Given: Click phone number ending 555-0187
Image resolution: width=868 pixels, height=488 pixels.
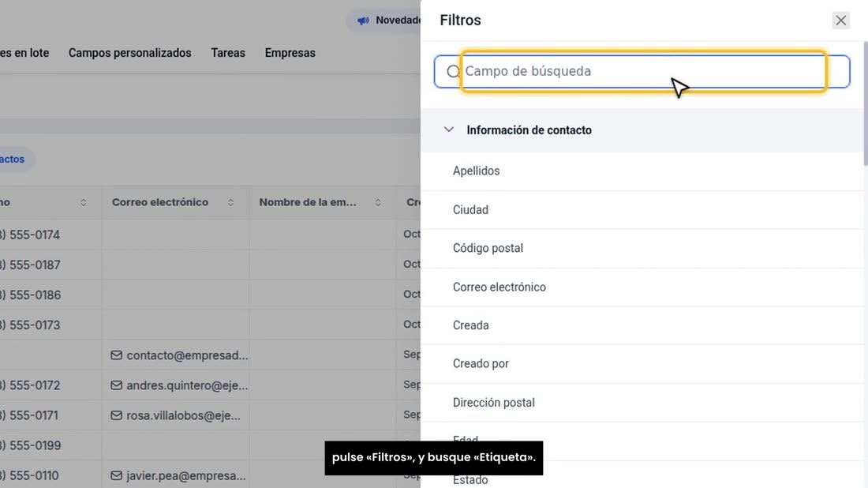Looking at the screenshot, I should 30,265.
